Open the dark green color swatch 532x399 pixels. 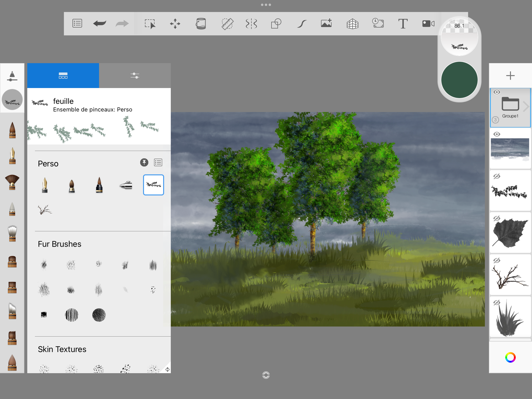coord(459,80)
